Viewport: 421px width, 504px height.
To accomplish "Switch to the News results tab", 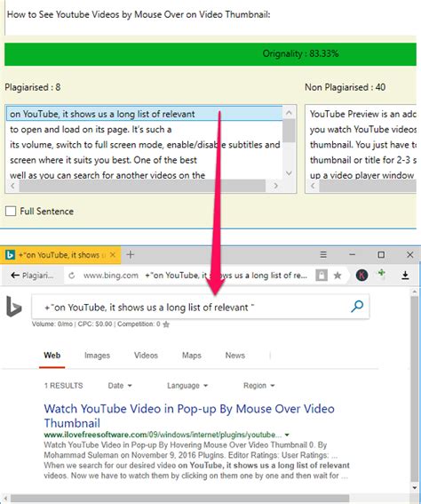I will click(234, 356).
